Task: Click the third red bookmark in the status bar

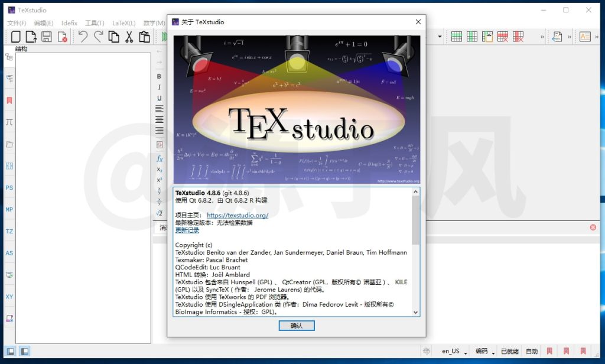Action: [x=583, y=351]
